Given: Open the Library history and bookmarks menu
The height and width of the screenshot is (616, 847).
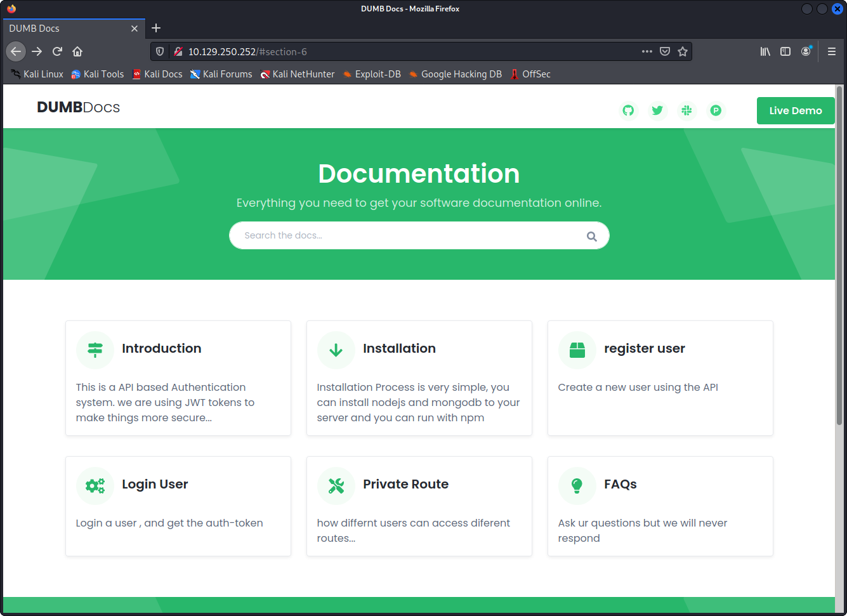Looking at the screenshot, I should tap(765, 51).
